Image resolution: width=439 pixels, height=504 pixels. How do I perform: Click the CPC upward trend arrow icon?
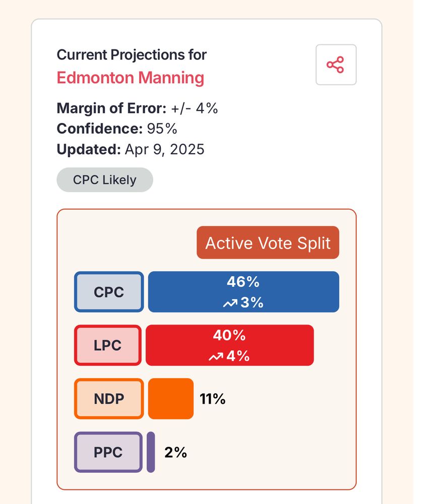click(x=230, y=303)
